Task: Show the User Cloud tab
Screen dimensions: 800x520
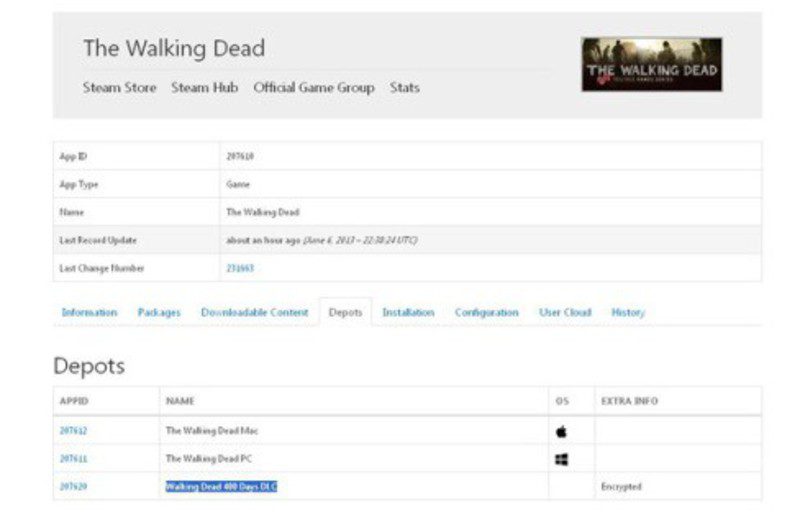Action: pyautogui.click(x=565, y=313)
